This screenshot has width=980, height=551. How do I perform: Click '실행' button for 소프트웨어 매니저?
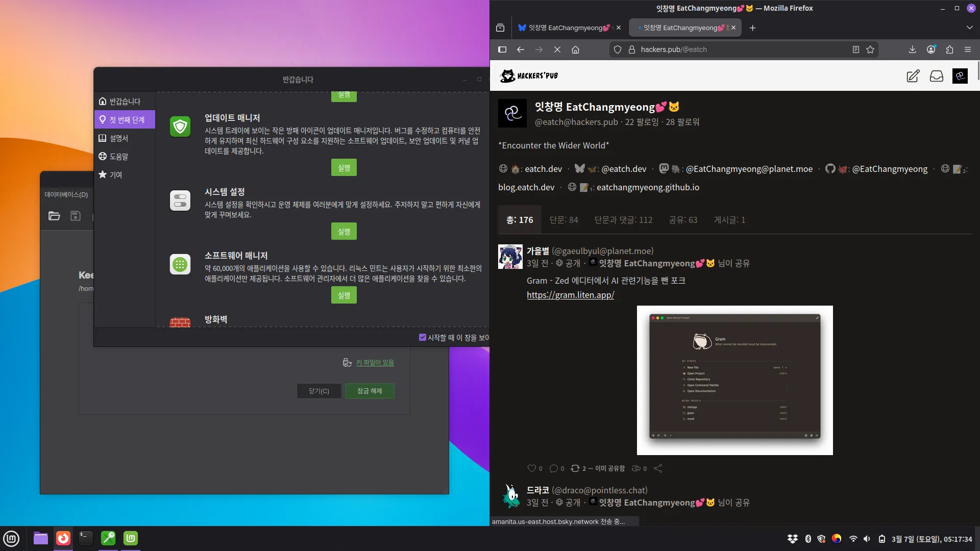click(x=344, y=295)
